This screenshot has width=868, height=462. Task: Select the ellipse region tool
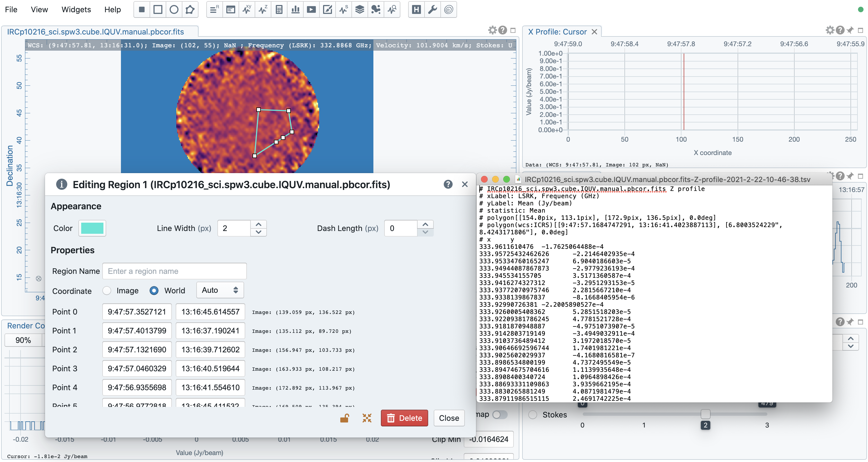click(174, 9)
